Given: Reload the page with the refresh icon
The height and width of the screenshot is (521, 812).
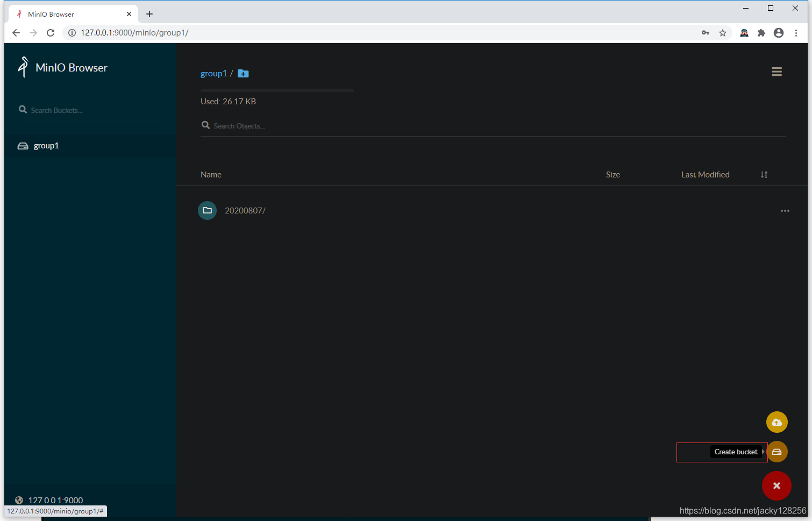Looking at the screenshot, I should tap(51, 33).
